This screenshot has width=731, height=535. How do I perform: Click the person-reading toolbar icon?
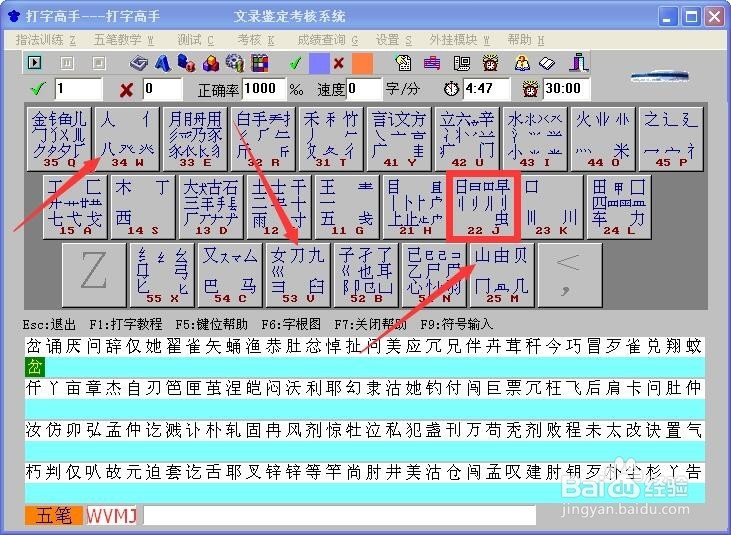pos(522,63)
